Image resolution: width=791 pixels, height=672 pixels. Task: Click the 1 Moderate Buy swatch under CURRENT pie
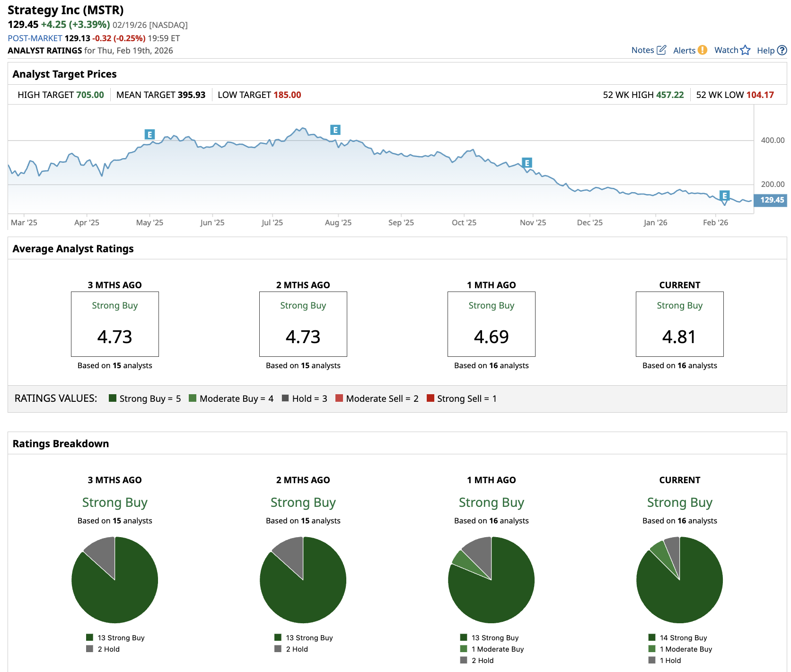(652, 649)
